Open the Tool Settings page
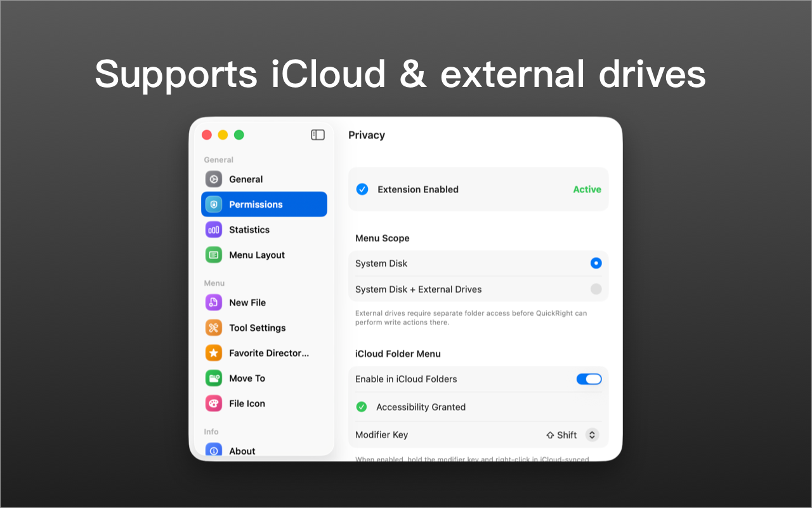 [264, 328]
